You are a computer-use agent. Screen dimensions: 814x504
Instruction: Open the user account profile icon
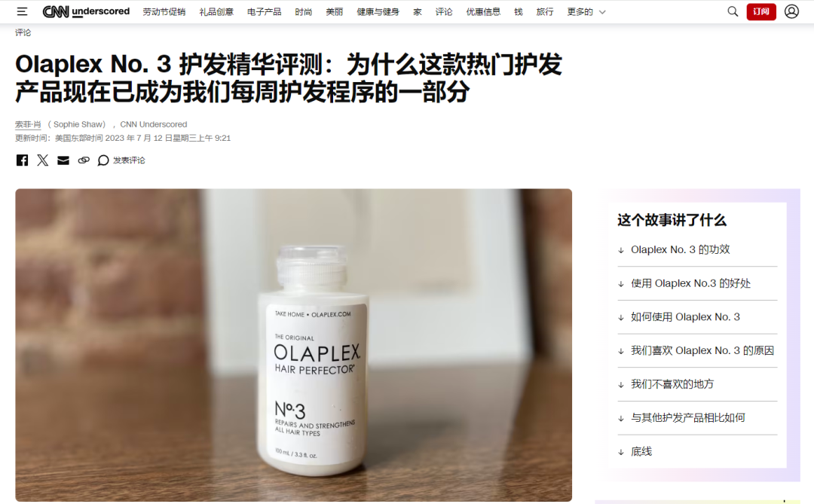(791, 11)
